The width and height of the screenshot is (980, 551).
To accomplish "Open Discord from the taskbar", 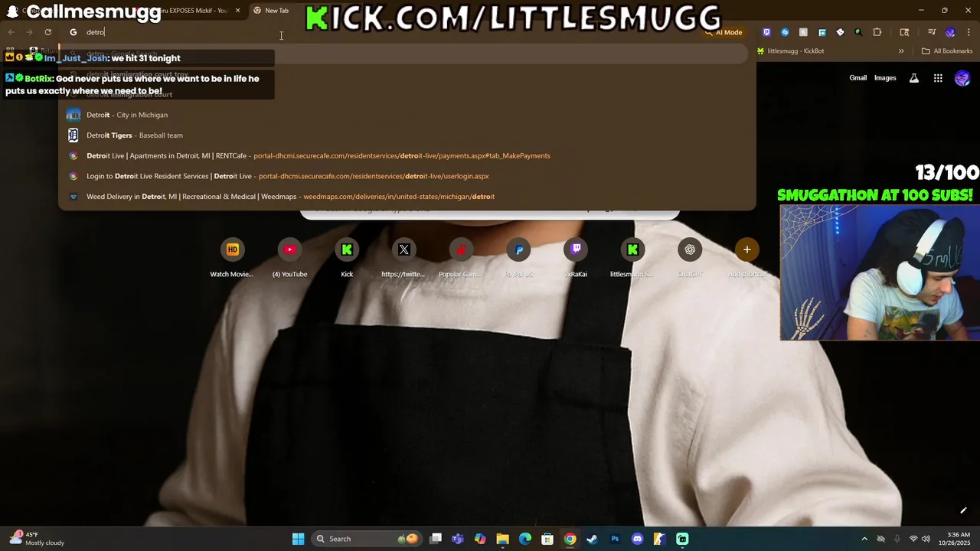I will [x=637, y=539].
